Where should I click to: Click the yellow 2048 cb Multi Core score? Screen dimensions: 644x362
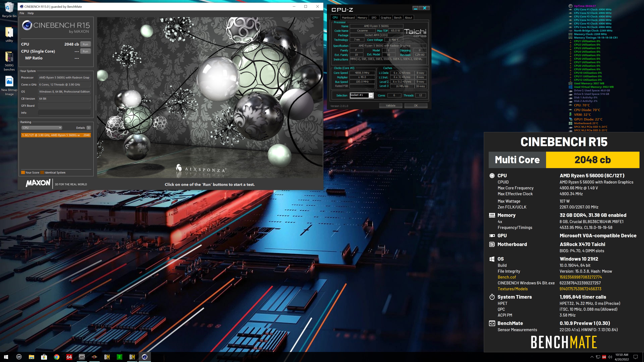click(593, 160)
